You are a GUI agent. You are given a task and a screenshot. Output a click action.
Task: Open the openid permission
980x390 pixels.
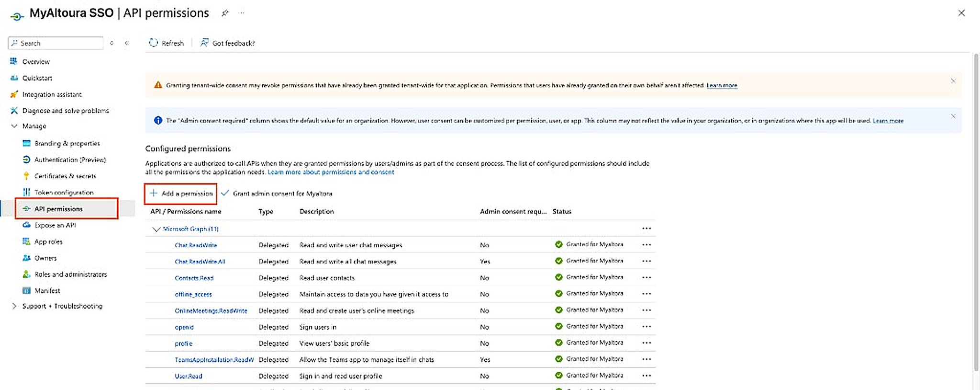pyautogui.click(x=184, y=327)
